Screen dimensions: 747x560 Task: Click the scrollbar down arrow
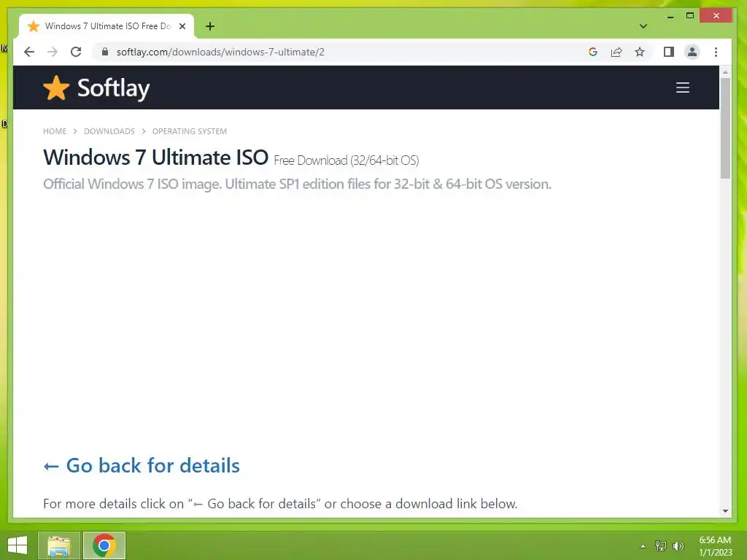coord(725,511)
